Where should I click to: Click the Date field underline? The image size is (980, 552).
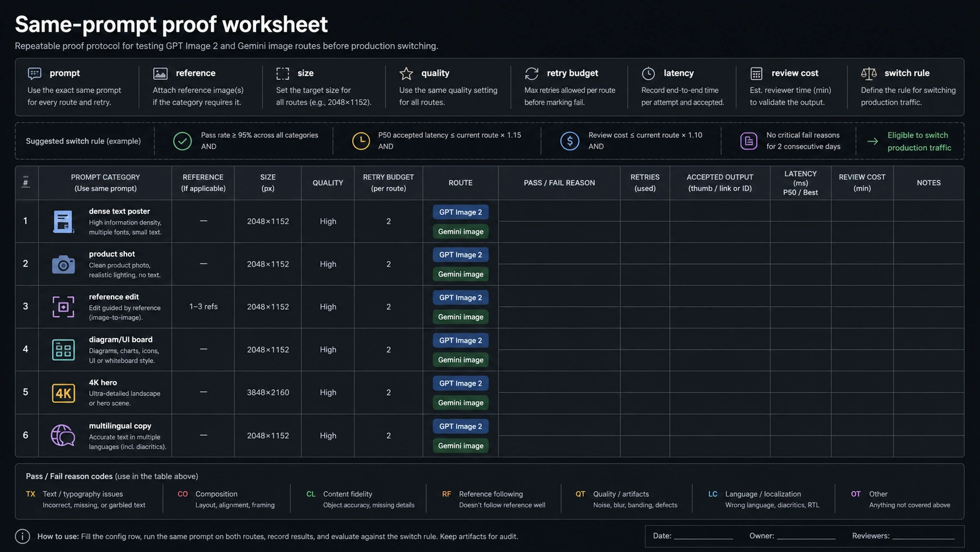tap(703, 538)
